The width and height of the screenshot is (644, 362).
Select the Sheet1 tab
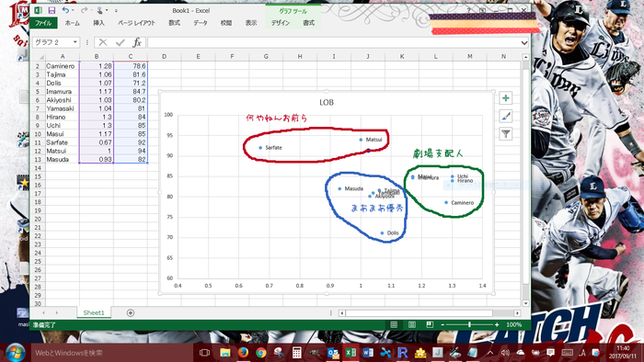(94, 312)
